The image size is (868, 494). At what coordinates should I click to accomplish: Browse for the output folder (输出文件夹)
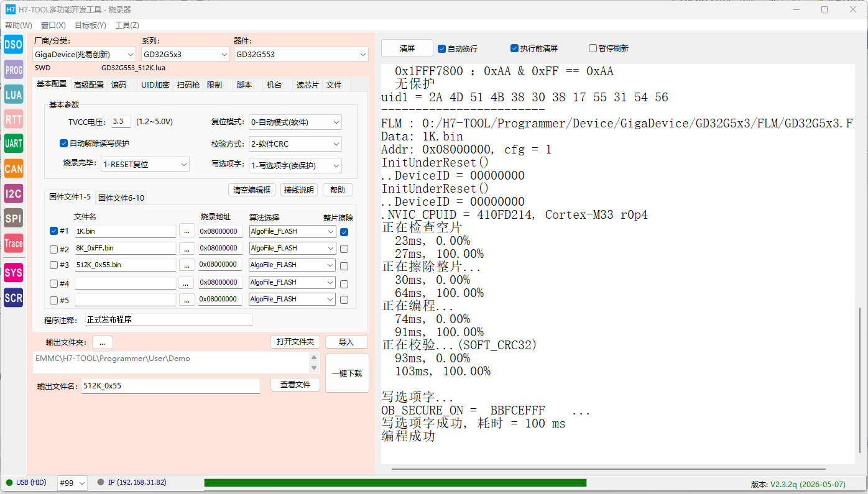[103, 342]
